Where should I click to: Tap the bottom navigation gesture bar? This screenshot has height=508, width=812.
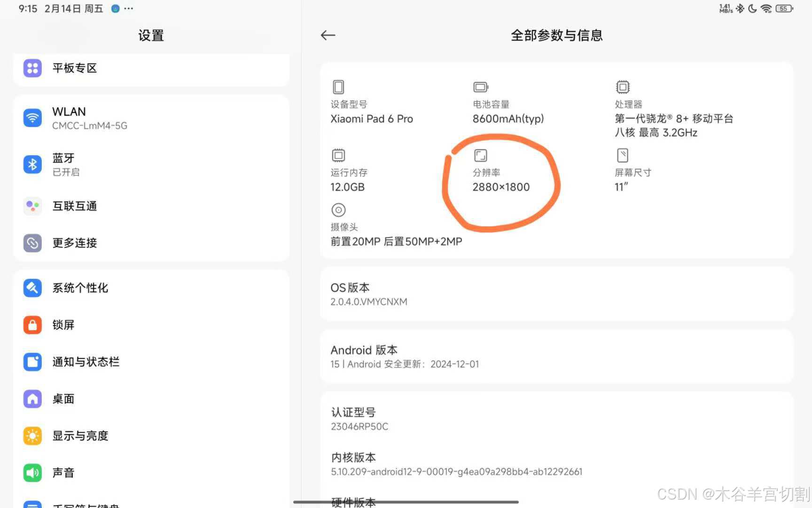coord(406,502)
